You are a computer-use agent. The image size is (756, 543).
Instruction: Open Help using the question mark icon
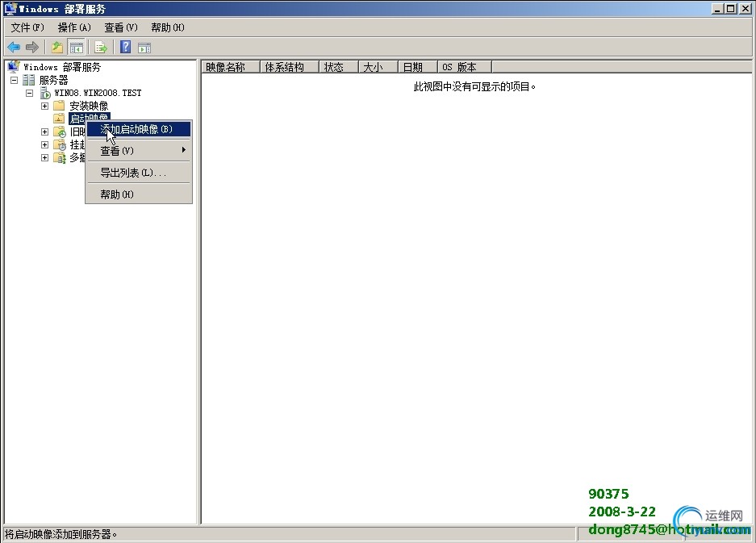click(125, 47)
